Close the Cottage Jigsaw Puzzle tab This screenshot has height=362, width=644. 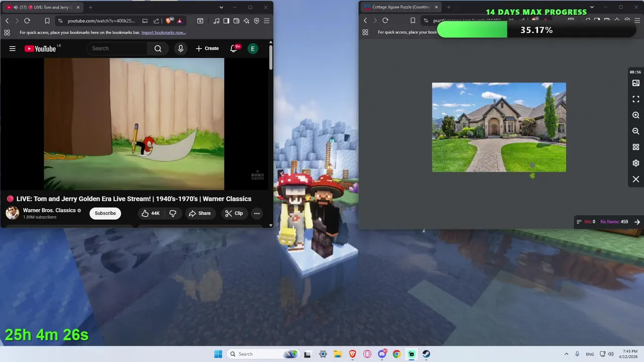point(436,7)
